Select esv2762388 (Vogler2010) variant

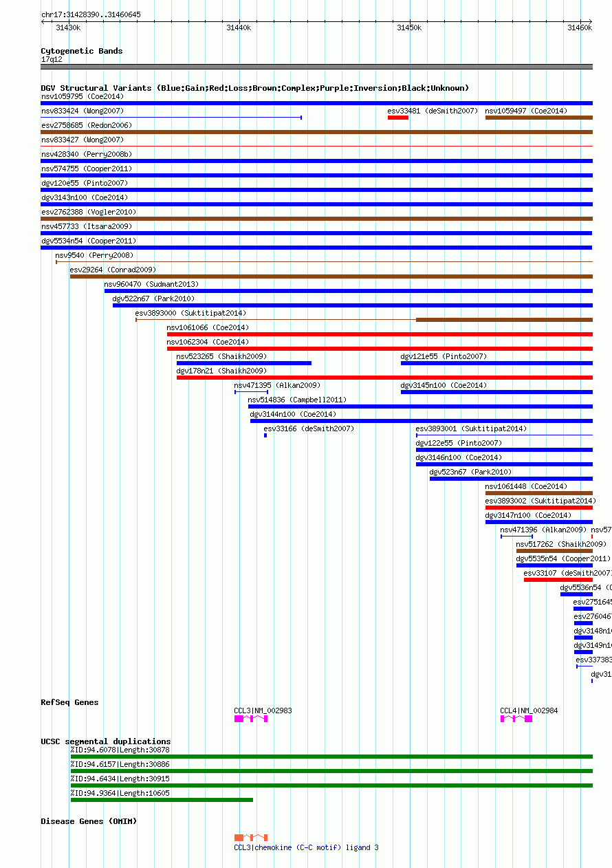click(x=89, y=212)
